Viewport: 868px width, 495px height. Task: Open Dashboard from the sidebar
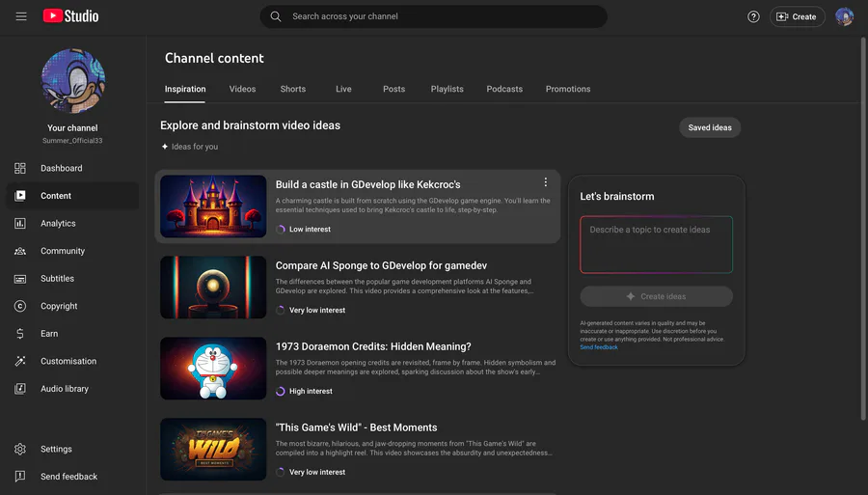tap(72, 168)
